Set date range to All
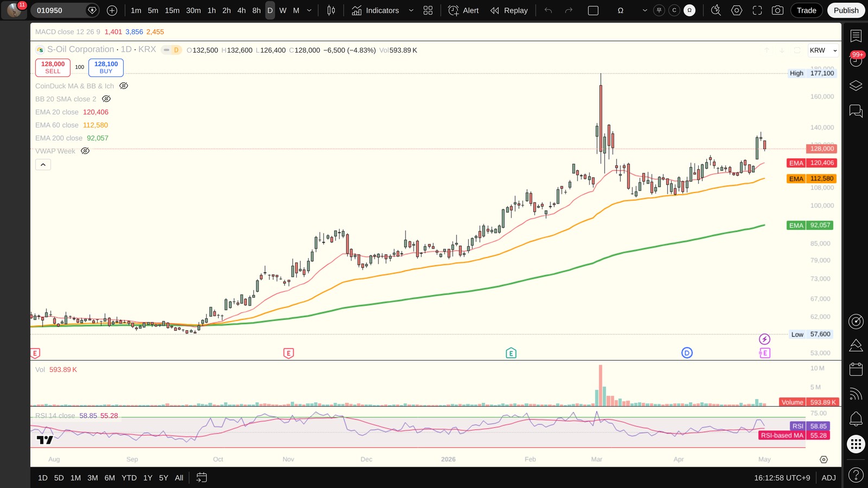This screenshot has height=488, width=868. point(179,478)
